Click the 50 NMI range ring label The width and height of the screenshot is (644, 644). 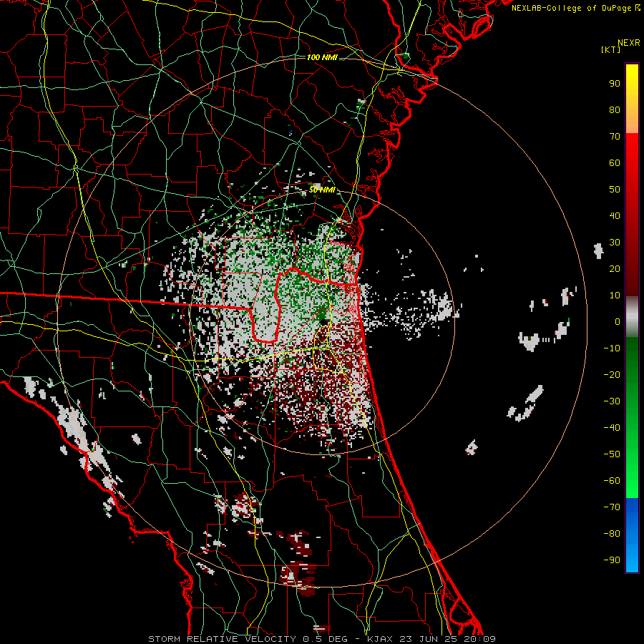click(322, 190)
